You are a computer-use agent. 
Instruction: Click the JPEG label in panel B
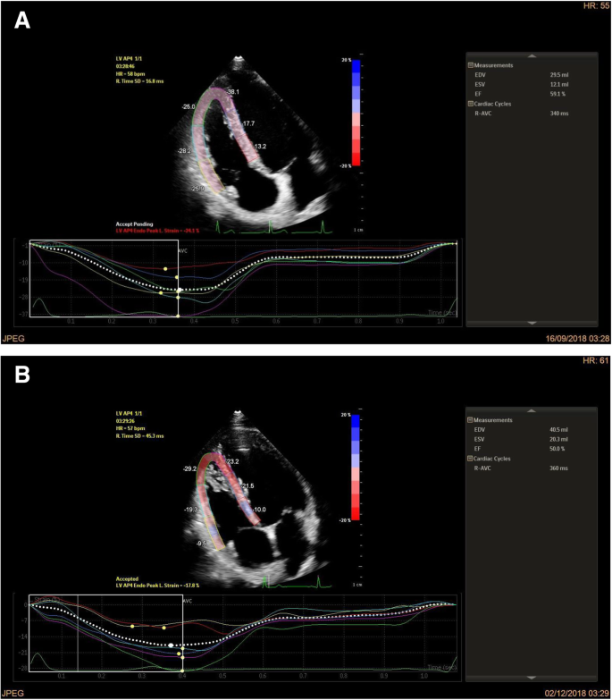click(13, 694)
